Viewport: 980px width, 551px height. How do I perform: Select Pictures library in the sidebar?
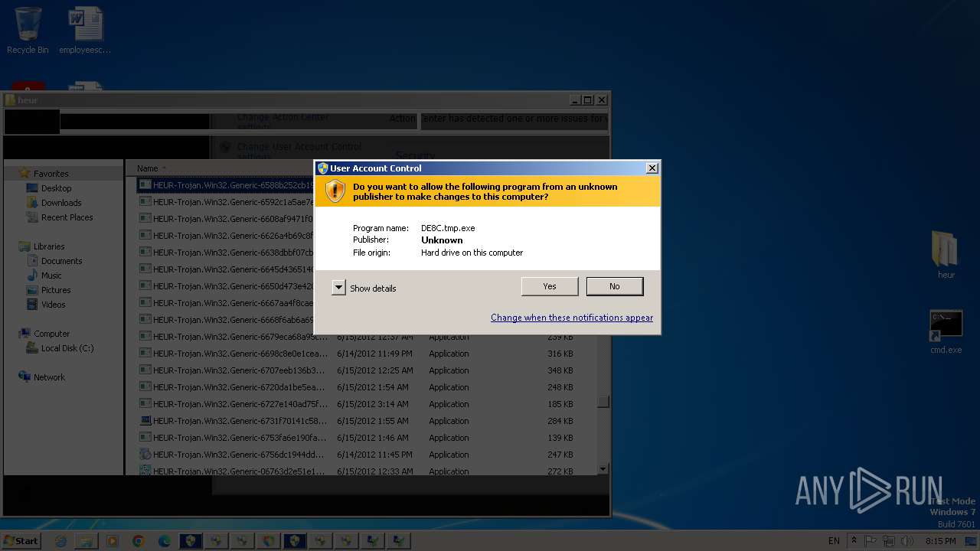(55, 290)
